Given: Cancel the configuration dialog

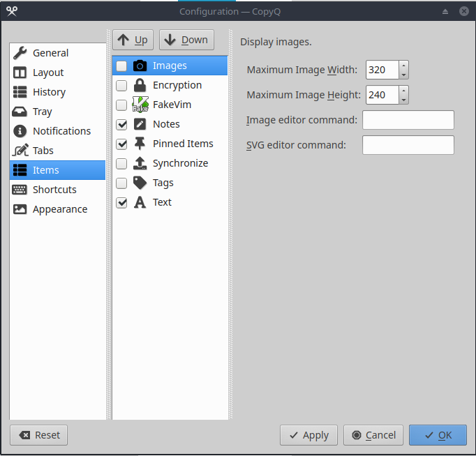Looking at the screenshot, I should pos(373,435).
